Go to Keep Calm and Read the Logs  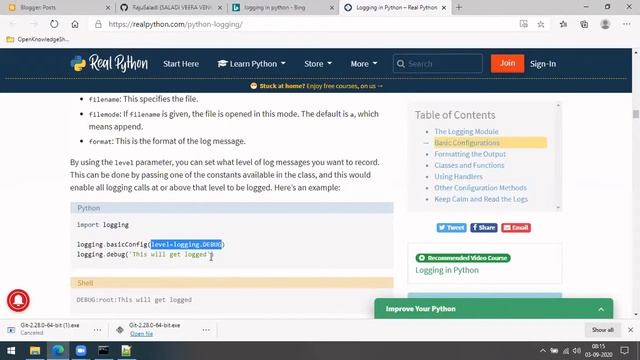[x=481, y=199]
